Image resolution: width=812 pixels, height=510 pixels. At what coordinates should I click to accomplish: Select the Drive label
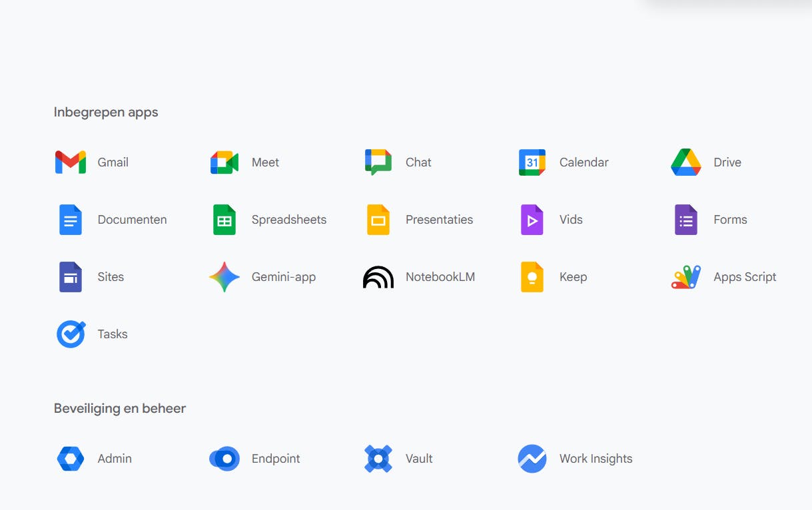tap(727, 162)
